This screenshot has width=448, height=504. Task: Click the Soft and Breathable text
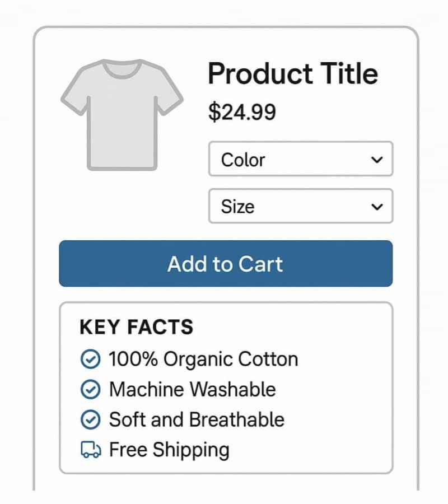[x=197, y=419]
